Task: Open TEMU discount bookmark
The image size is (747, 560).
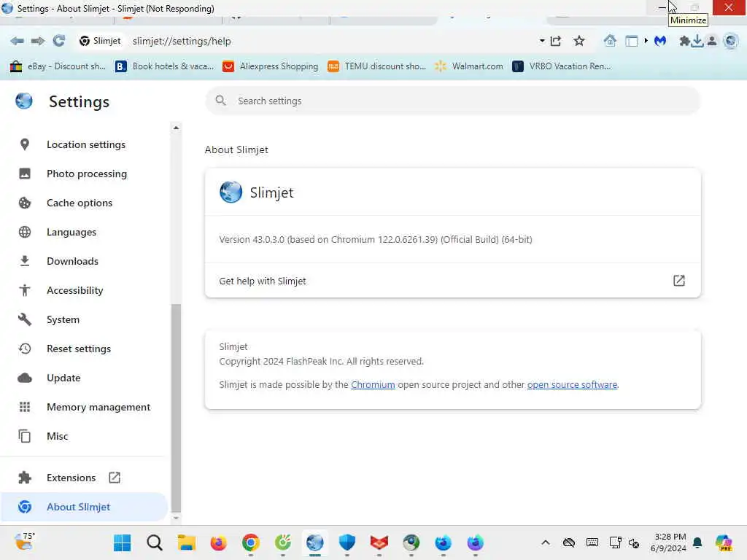Action: point(377,66)
